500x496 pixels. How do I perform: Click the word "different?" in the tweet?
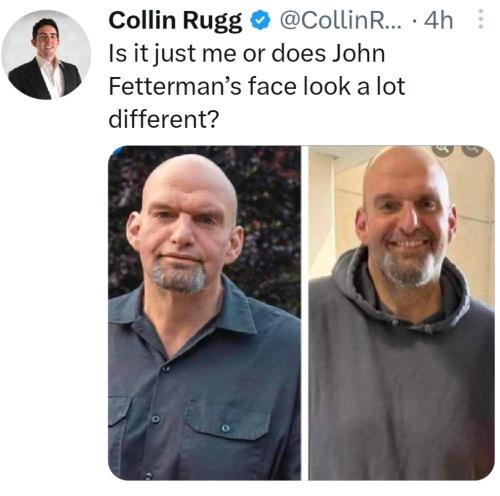point(164,119)
